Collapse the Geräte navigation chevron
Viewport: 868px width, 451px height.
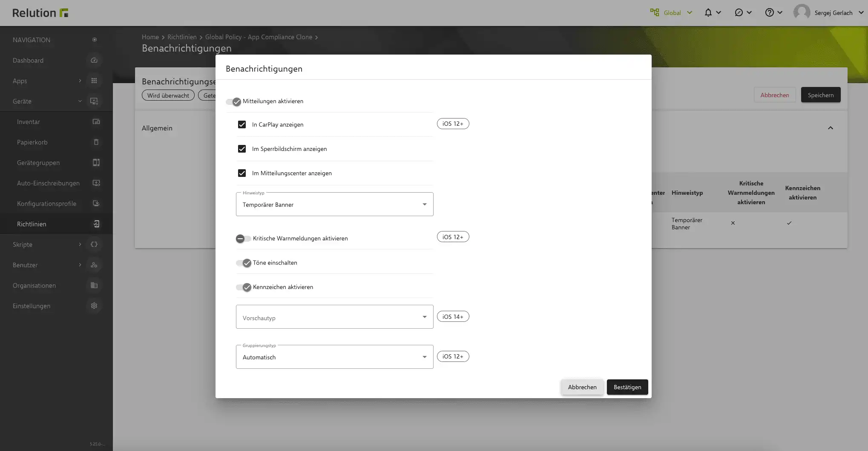click(x=80, y=101)
